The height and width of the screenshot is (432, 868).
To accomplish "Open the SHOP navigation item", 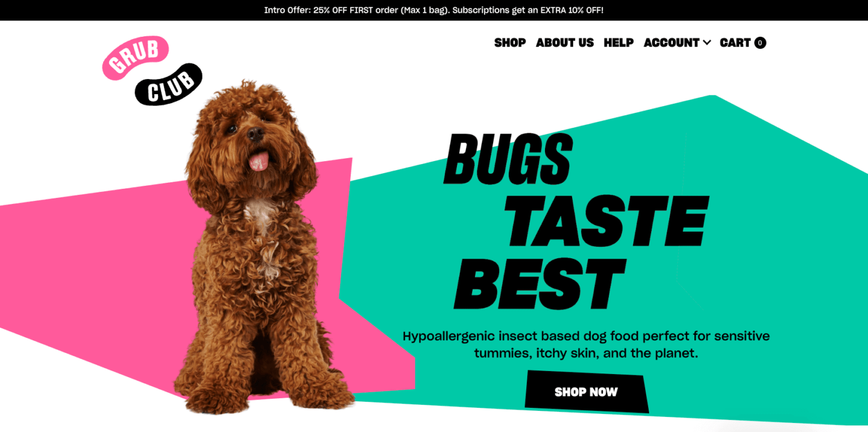I will (x=510, y=43).
